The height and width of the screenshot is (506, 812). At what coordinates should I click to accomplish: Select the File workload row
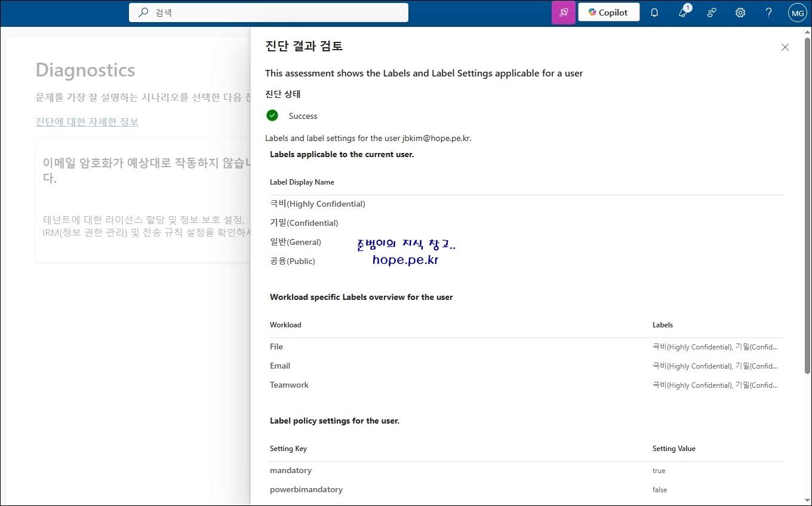(x=527, y=346)
